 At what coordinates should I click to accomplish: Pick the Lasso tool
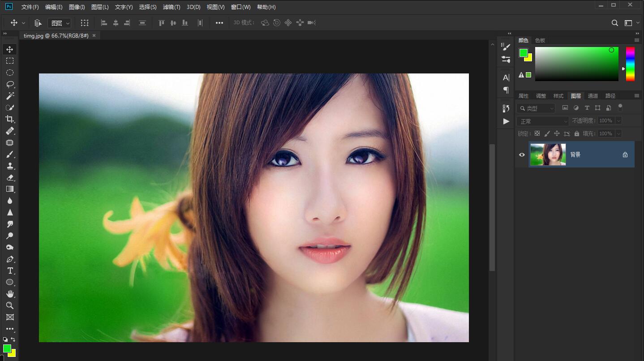coord(10,84)
